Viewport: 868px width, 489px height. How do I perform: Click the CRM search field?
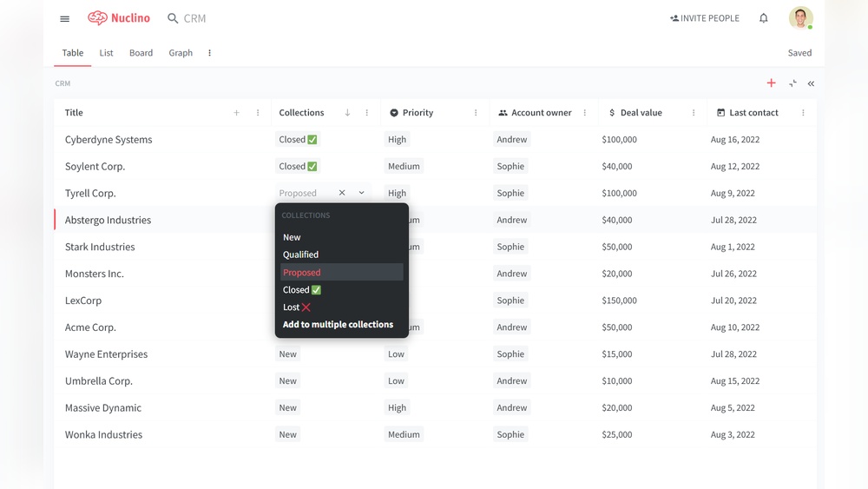[x=195, y=18]
